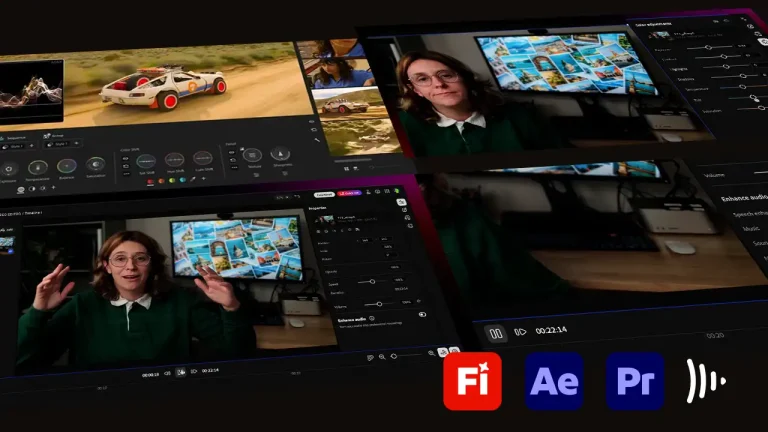
Task: Select the orange color shift swatch
Action: [x=161, y=181]
